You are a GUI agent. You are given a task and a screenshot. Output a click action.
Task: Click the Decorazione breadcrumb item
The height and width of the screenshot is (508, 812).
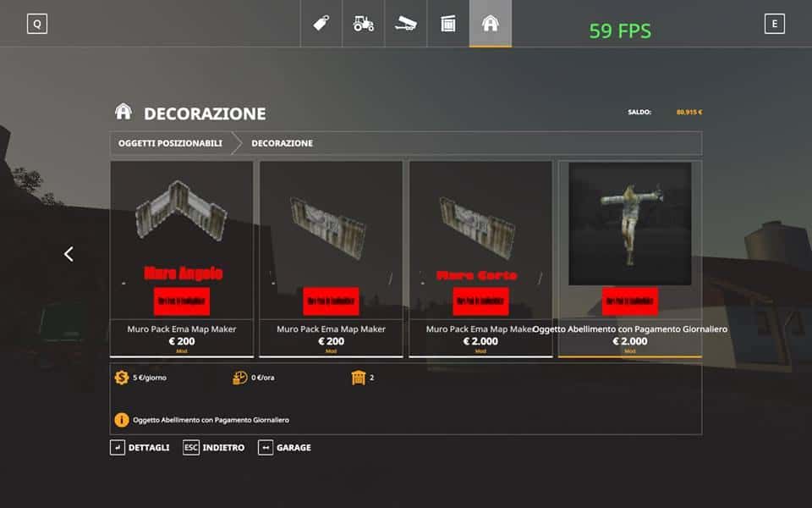[283, 143]
